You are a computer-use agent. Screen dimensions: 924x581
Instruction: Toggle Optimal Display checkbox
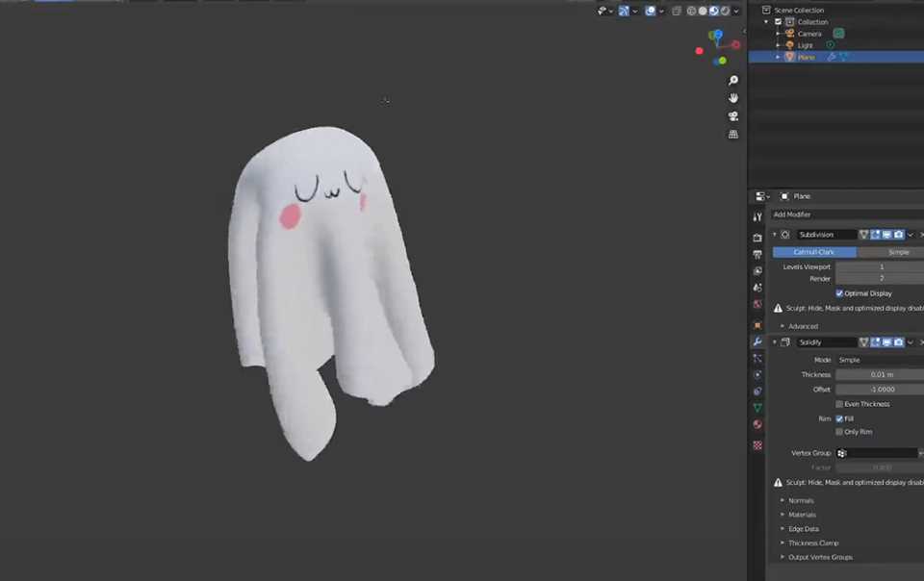click(839, 293)
